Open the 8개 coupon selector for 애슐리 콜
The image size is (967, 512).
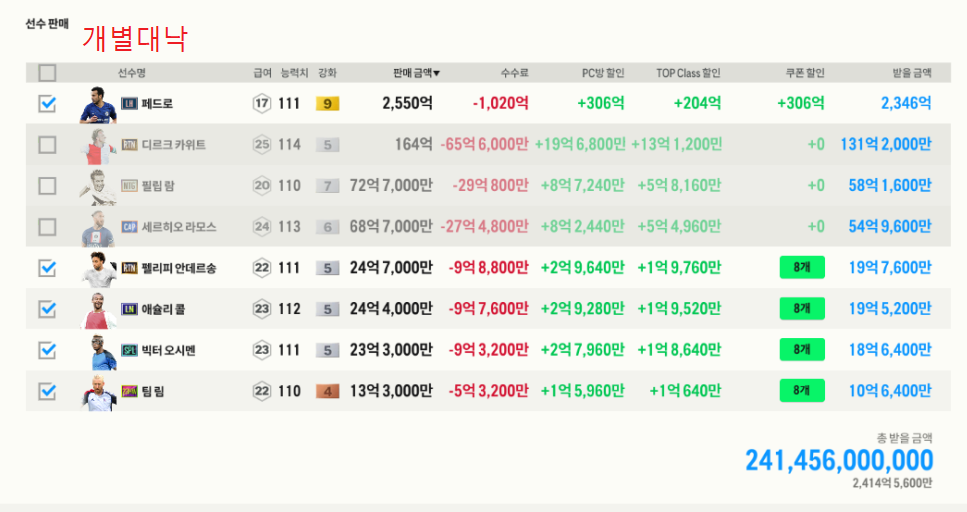pyautogui.click(x=801, y=309)
